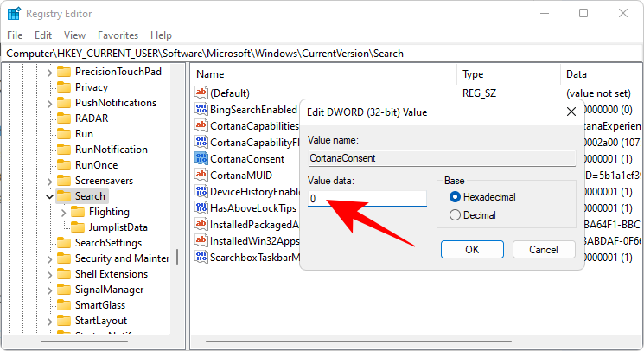Cancel the Edit DWORD dialog
The height and width of the screenshot is (351, 644).
(x=544, y=249)
